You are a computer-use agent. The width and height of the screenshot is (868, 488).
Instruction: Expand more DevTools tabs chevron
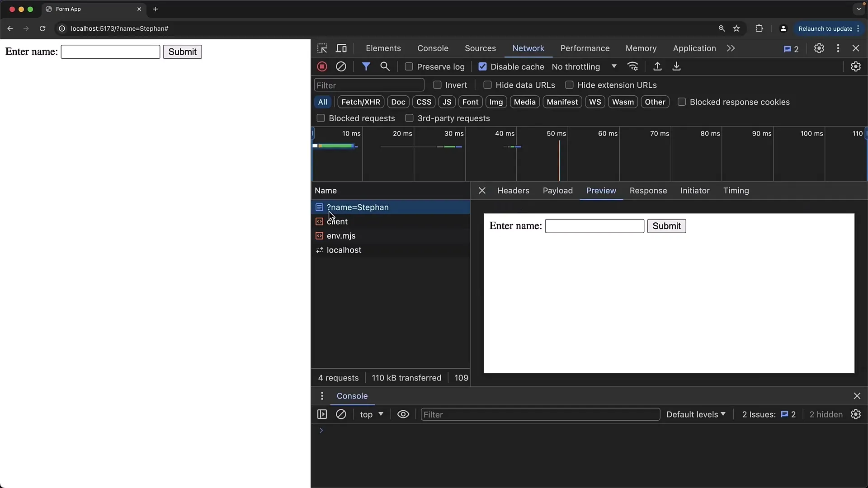click(x=731, y=48)
